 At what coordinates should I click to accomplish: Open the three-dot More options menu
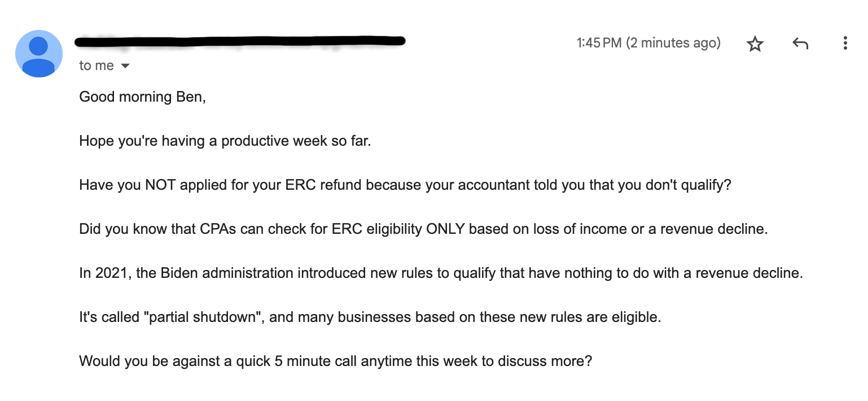(845, 43)
